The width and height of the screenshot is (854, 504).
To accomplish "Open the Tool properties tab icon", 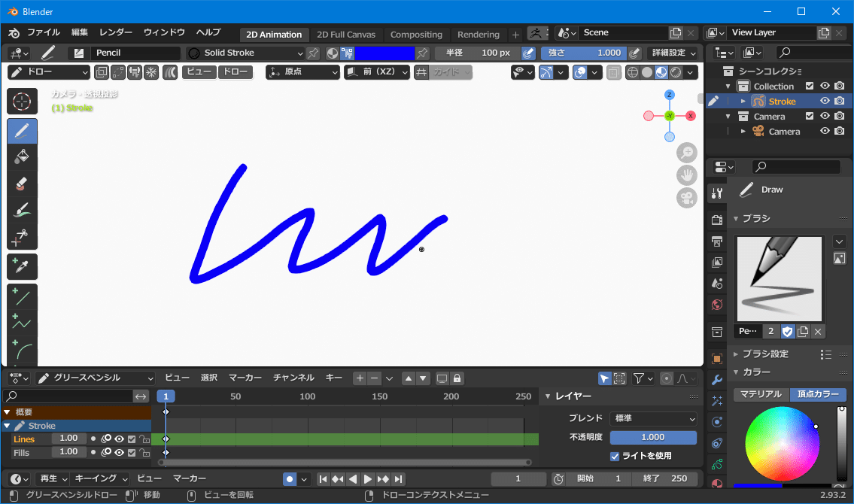I will (x=717, y=193).
